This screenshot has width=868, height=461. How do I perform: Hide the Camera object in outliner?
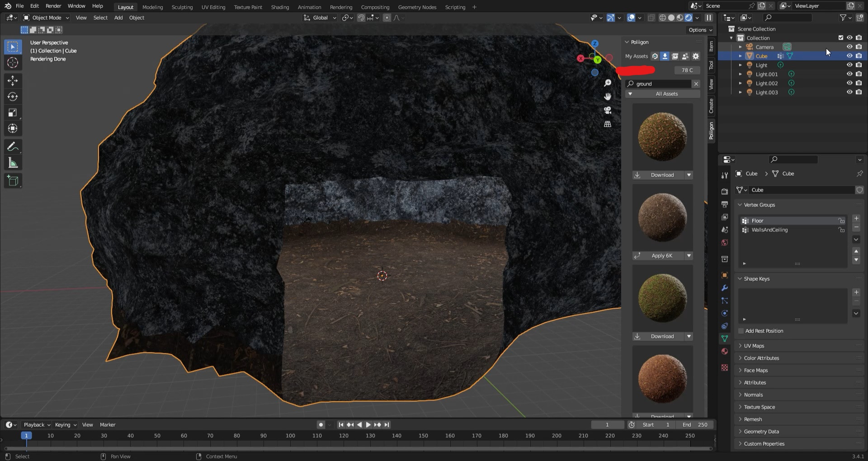click(849, 47)
